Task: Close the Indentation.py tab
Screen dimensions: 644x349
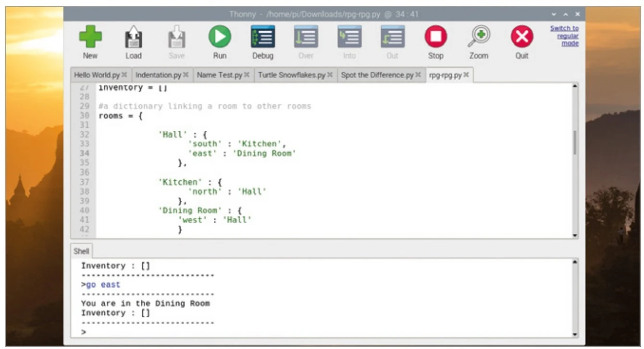Action: tap(186, 75)
